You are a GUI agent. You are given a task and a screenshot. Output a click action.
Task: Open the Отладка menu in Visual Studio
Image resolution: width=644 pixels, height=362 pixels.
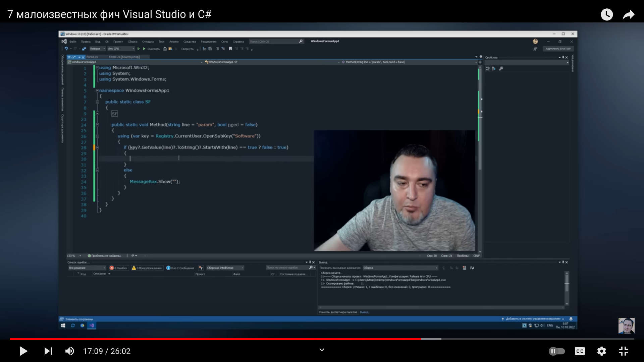pyautogui.click(x=148, y=42)
